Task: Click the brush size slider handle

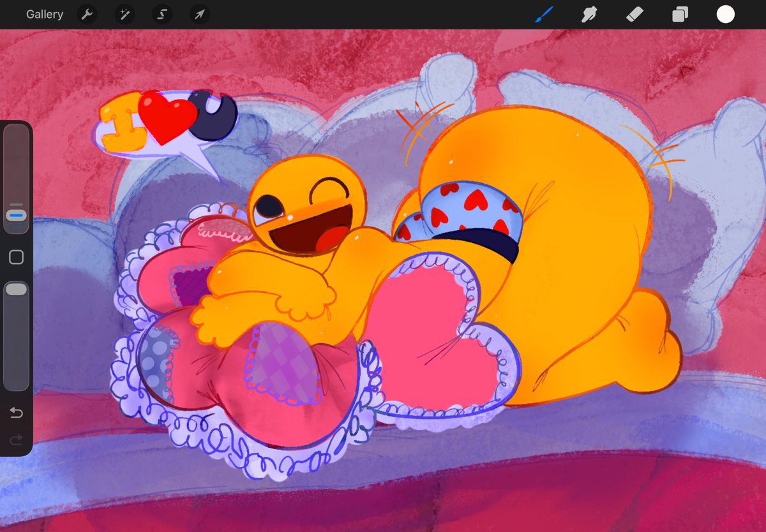Action: coord(17,215)
